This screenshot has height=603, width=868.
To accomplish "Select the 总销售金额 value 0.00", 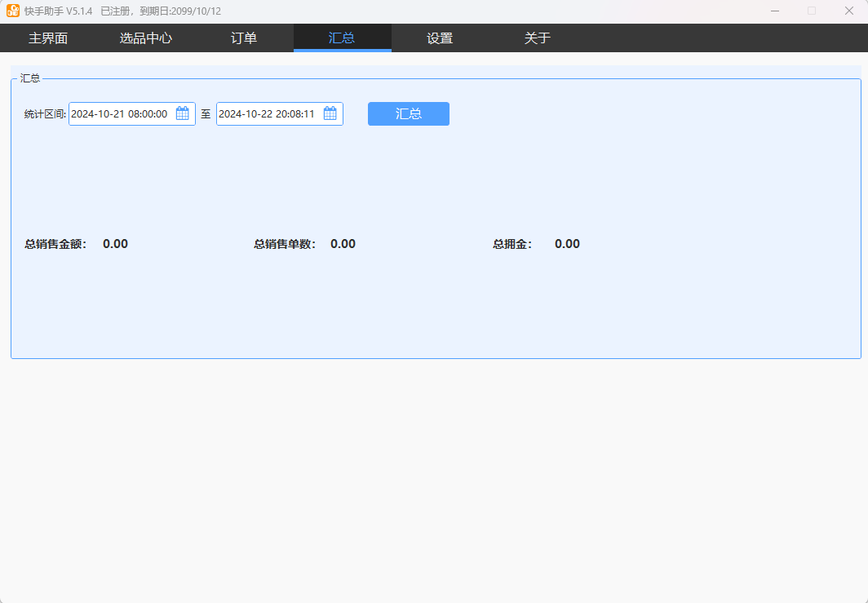I will click(115, 244).
